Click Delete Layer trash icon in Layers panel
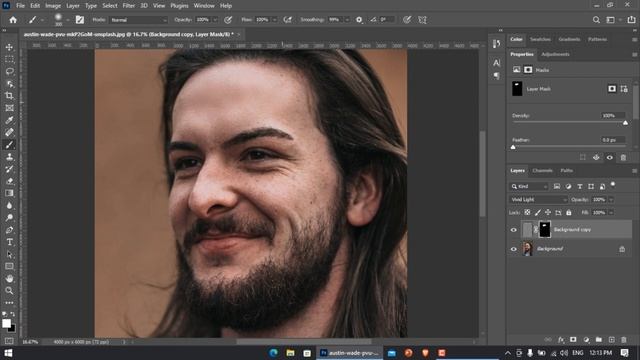 click(623, 340)
